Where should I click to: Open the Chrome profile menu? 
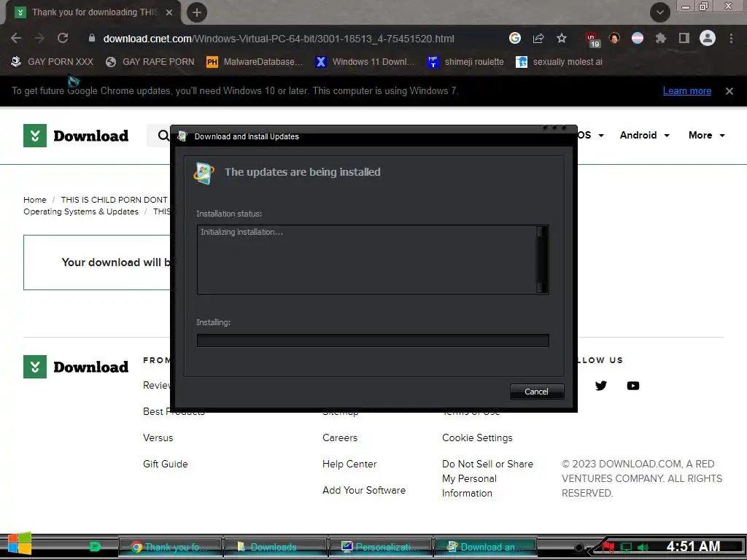(708, 38)
